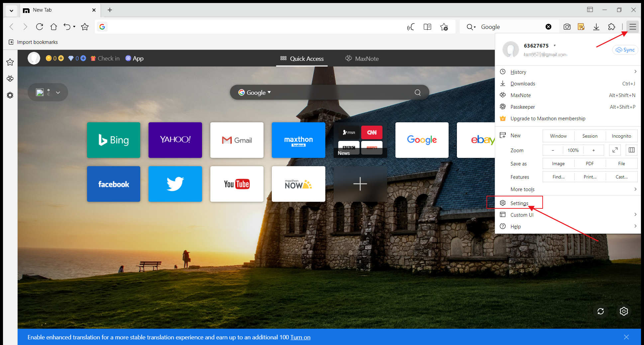Click the screenshot camera icon in toolbar
This screenshot has width=644, height=345.
pos(567,27)
